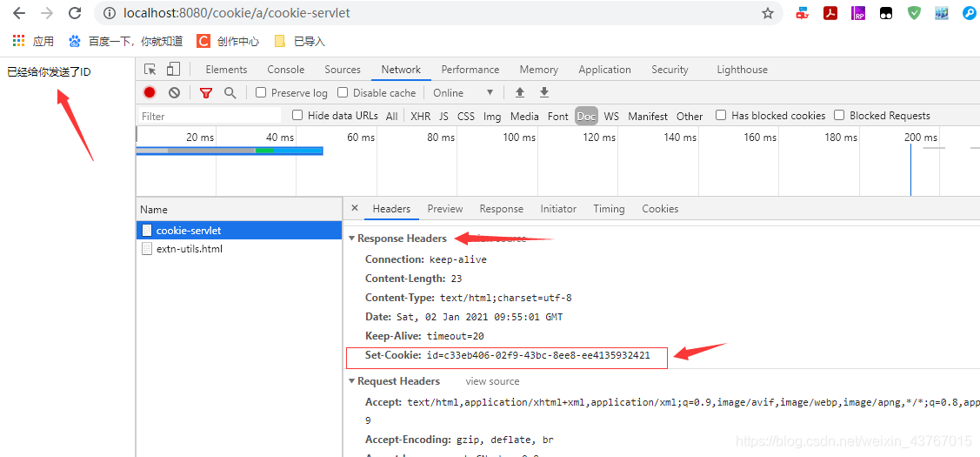This screenshot has height=457, width=980.
Task: Reload the page with the refresh icon
Action: pos(75,13)
